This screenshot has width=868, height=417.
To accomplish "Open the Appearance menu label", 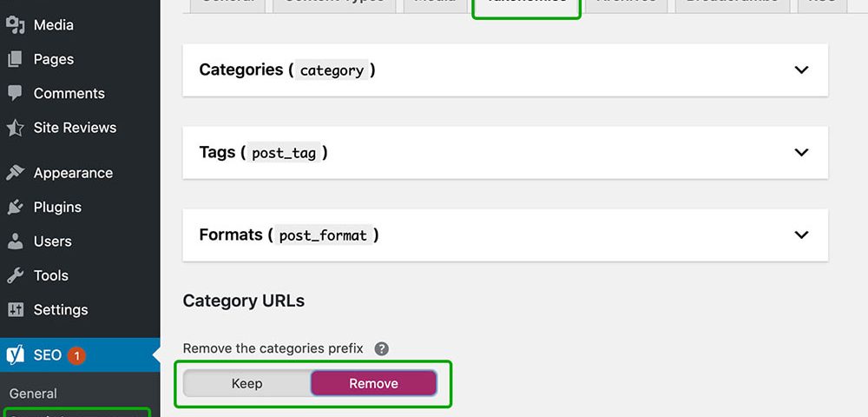I will click(x=73, y=173).
